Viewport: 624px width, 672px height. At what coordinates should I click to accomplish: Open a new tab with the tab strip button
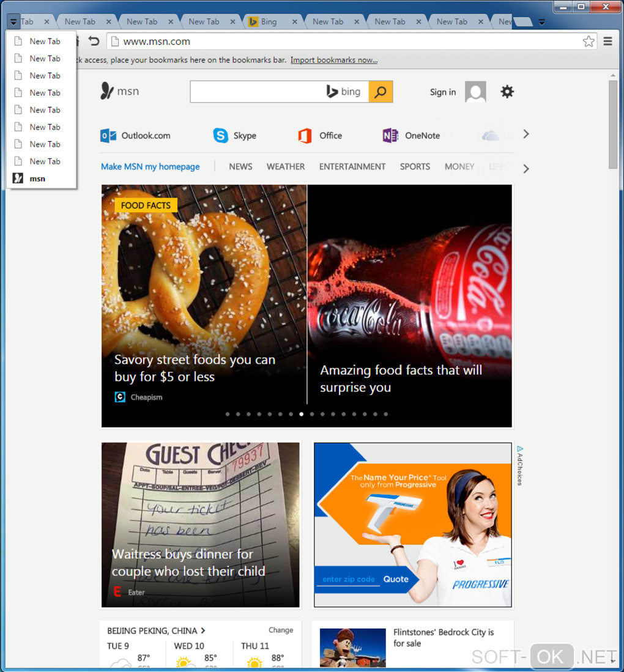[x=523, y=22]
